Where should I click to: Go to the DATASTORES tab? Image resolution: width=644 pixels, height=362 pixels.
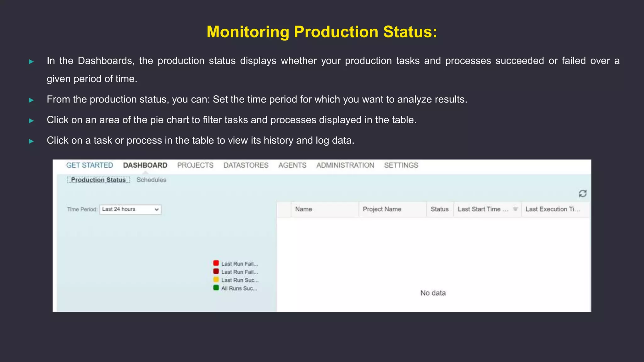(246, 165)
